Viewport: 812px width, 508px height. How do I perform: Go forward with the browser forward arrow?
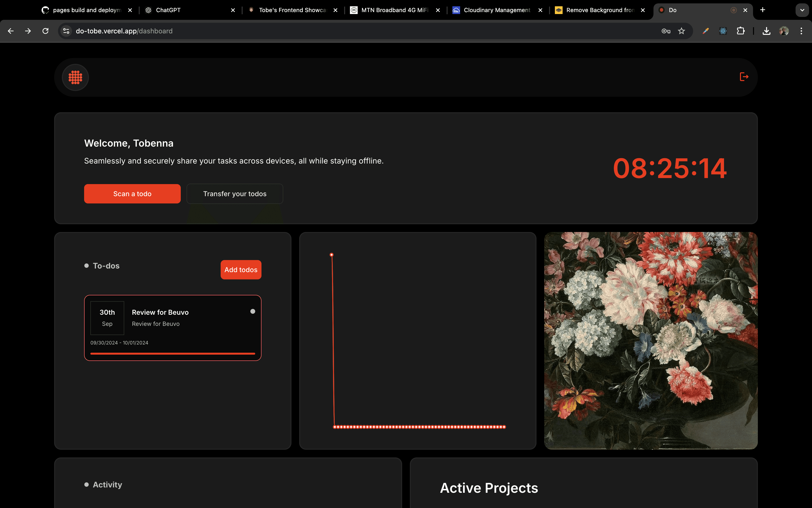pos(28,31)
